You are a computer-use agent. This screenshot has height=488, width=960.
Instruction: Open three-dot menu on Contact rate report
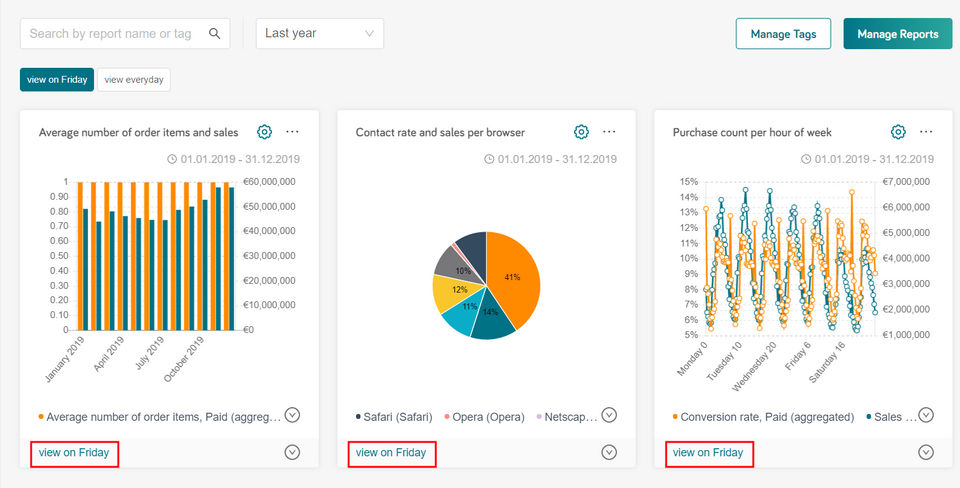609,132
